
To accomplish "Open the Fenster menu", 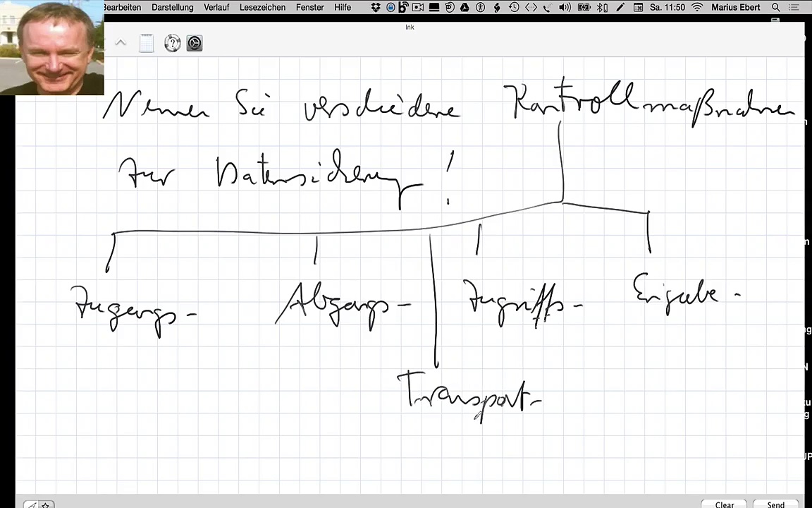I will [310, 7].
